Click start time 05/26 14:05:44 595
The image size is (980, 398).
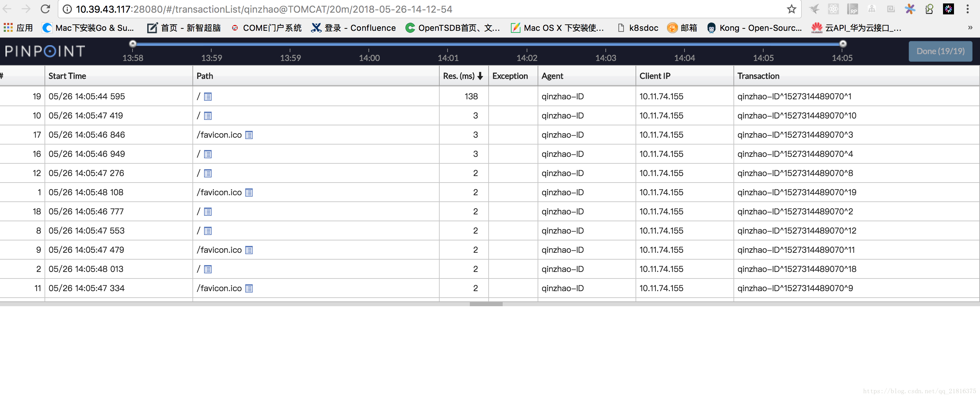(87, 97)
